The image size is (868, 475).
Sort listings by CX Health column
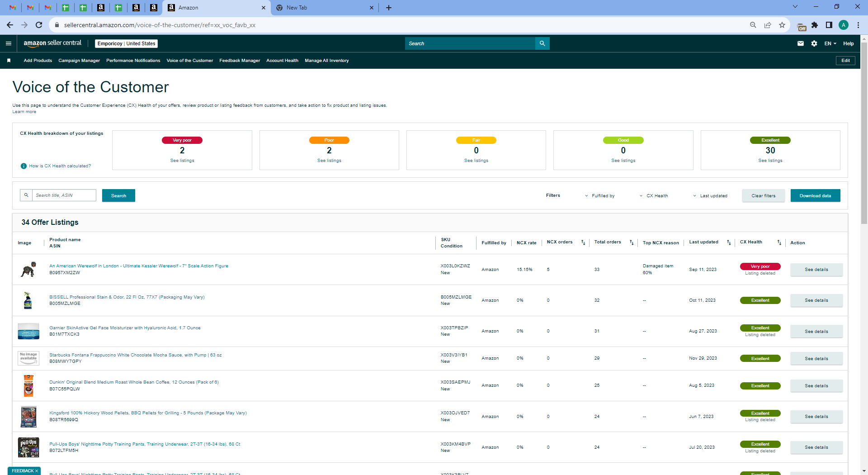click(779, 242)
